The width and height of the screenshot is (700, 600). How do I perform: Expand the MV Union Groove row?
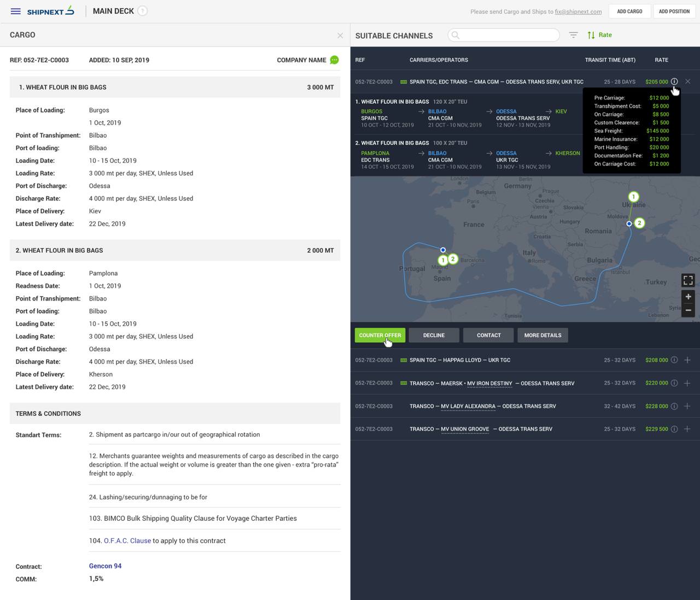pyautogui.click(x=687, y=429)
